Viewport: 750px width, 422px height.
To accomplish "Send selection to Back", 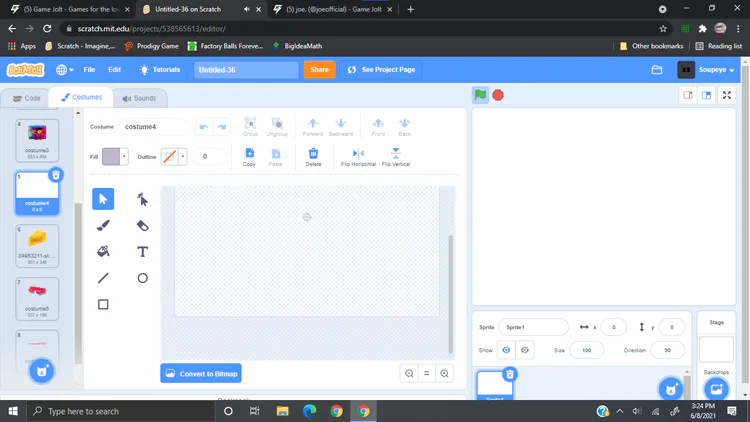I will (405, 127).
